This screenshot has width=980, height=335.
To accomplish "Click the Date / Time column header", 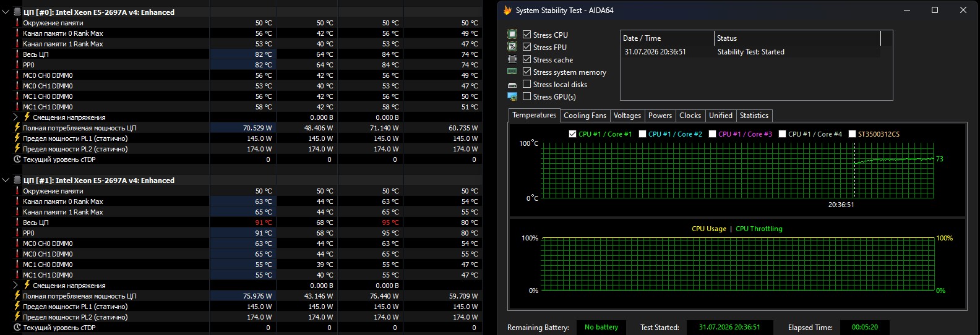I will (x=668, y=38).
